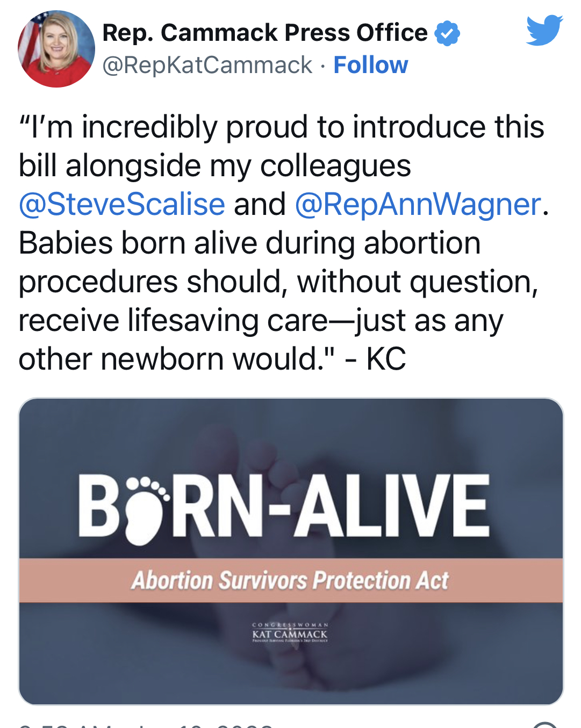Open the @RepAnnWagner mention

[418, 204]
